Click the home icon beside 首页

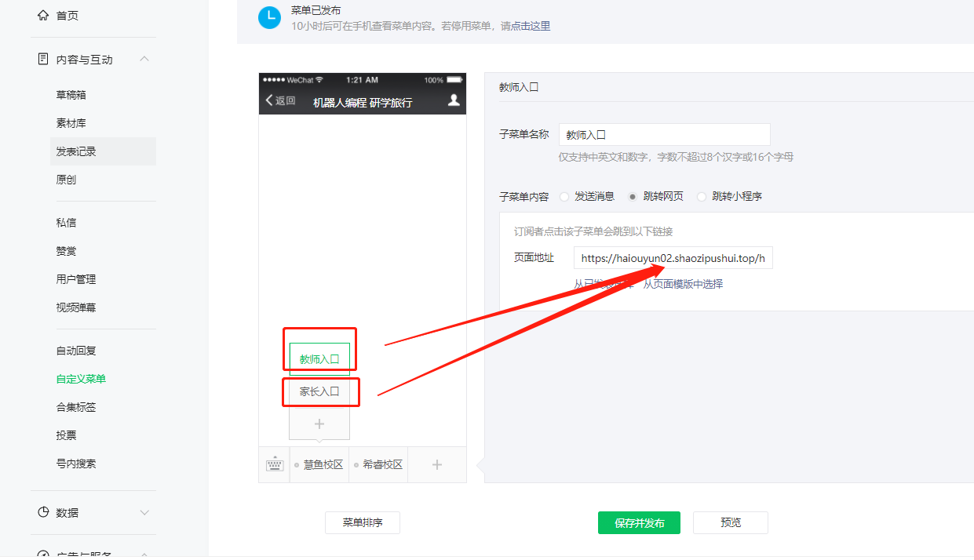[x=43, y=16]
